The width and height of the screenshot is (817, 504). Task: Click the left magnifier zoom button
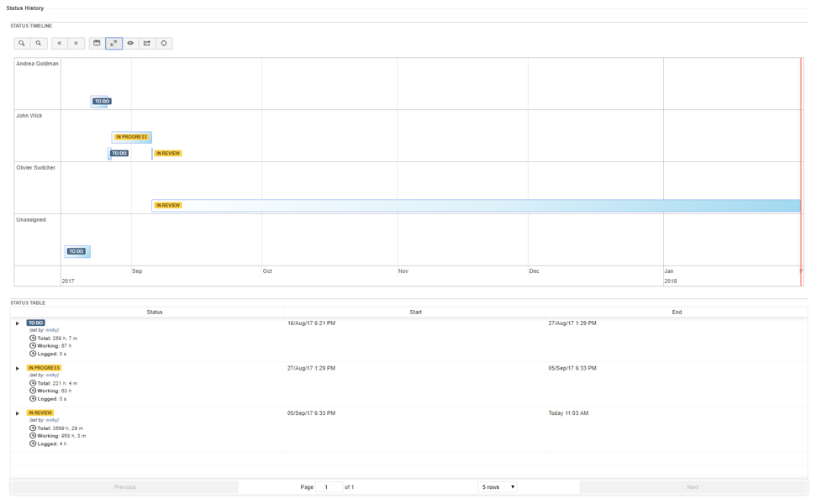coord(22,44)
